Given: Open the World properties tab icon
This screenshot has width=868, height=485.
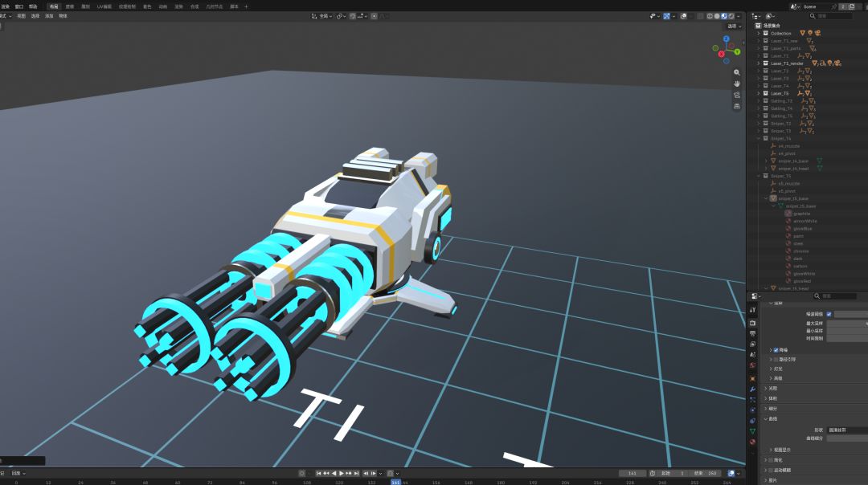Looking at the screenshot, I should [752, 365].
